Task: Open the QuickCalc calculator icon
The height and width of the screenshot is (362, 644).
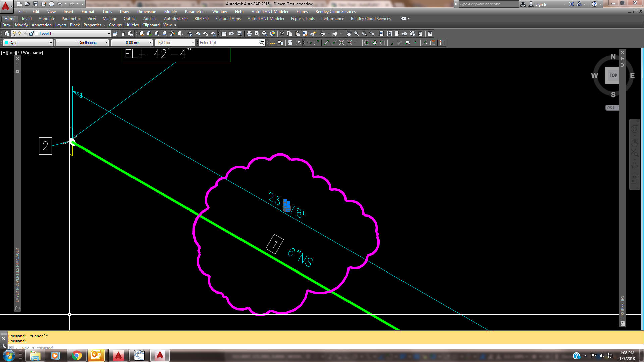Action: (x=420, y=34)
